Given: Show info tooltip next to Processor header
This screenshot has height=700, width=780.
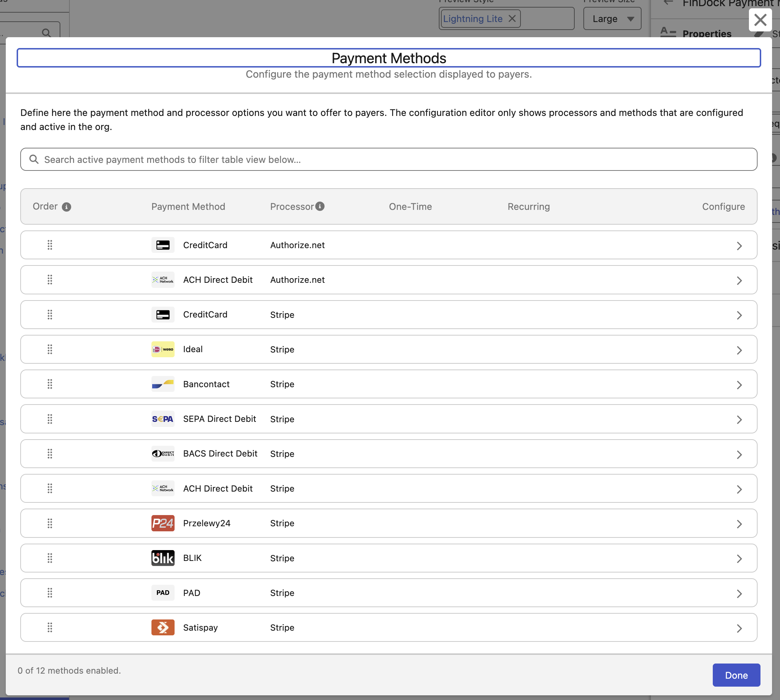Looking at the screenshot, I should click(320, 206).
